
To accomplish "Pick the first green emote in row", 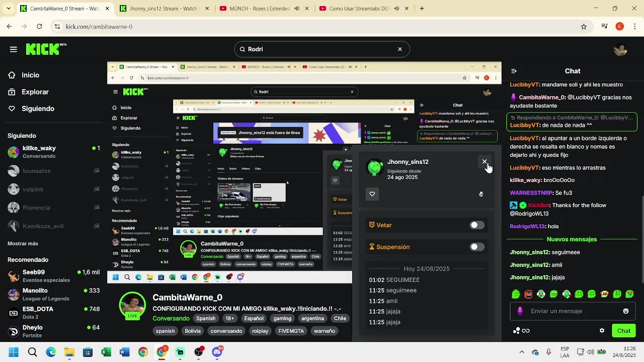I will [516, 294].
